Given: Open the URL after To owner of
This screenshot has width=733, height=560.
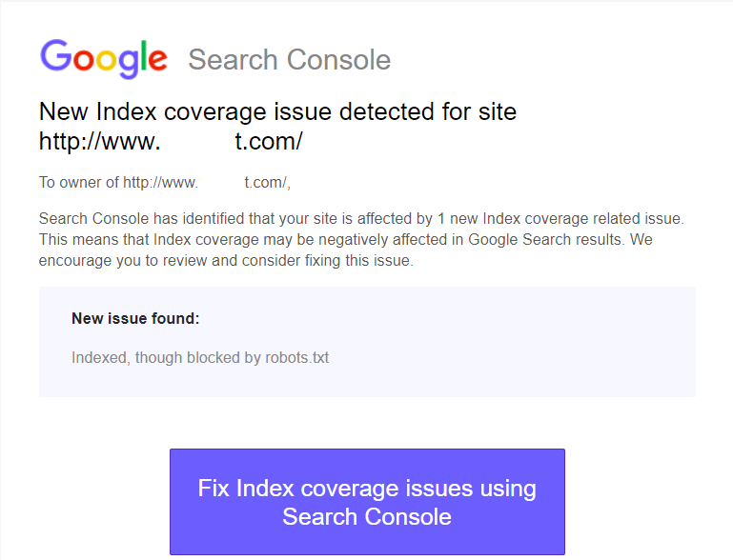Looking at the screenshot, I should [x=205, y=182].
